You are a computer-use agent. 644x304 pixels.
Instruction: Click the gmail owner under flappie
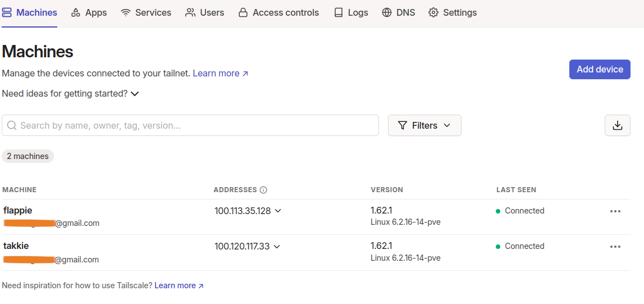tap(51, 223)
